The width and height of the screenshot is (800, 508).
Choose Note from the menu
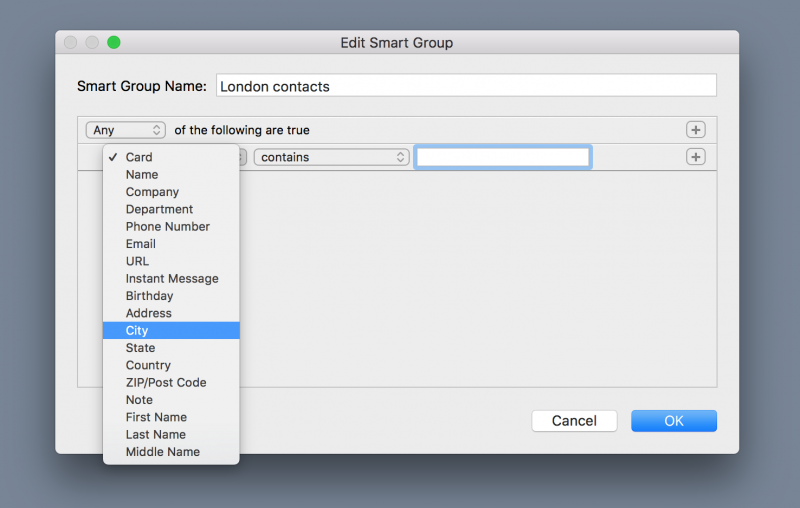(171, 400)
